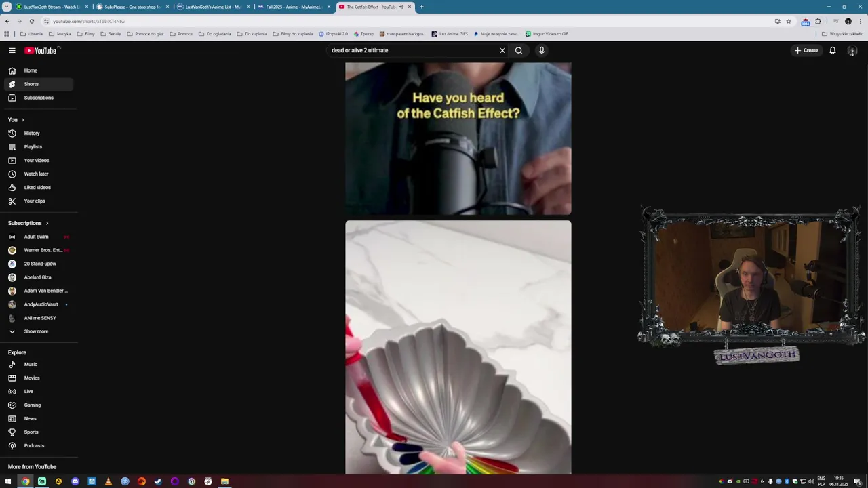Open the Adult Swim channel
This screenshot has width=868, height=488.
click(39, 237)
